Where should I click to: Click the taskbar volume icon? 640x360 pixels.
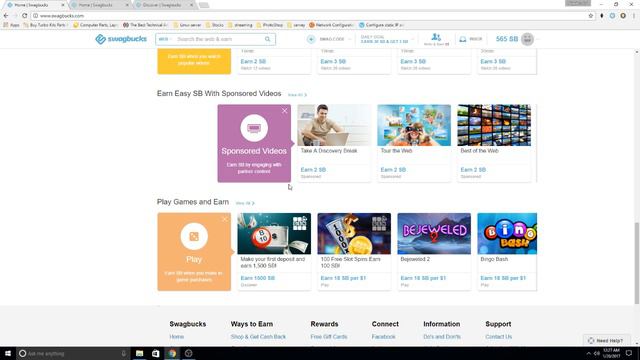pyautogui.click(x=597, y=353)
